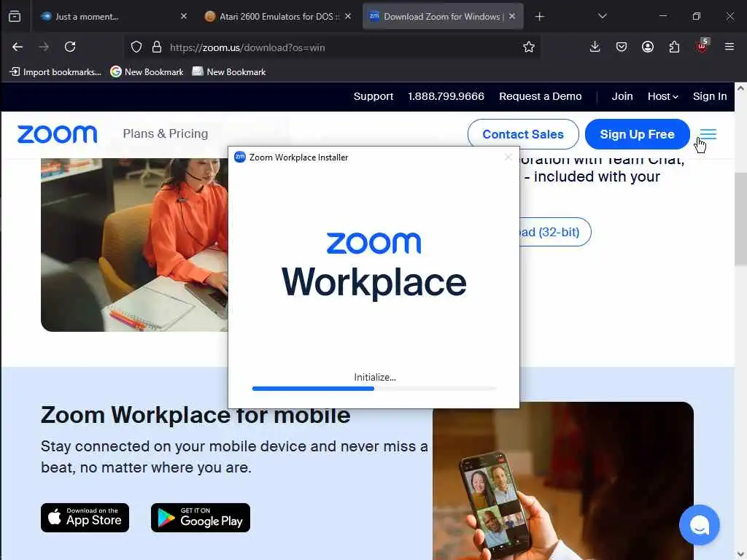Click the site security padlock icon

tap(157, 47)
